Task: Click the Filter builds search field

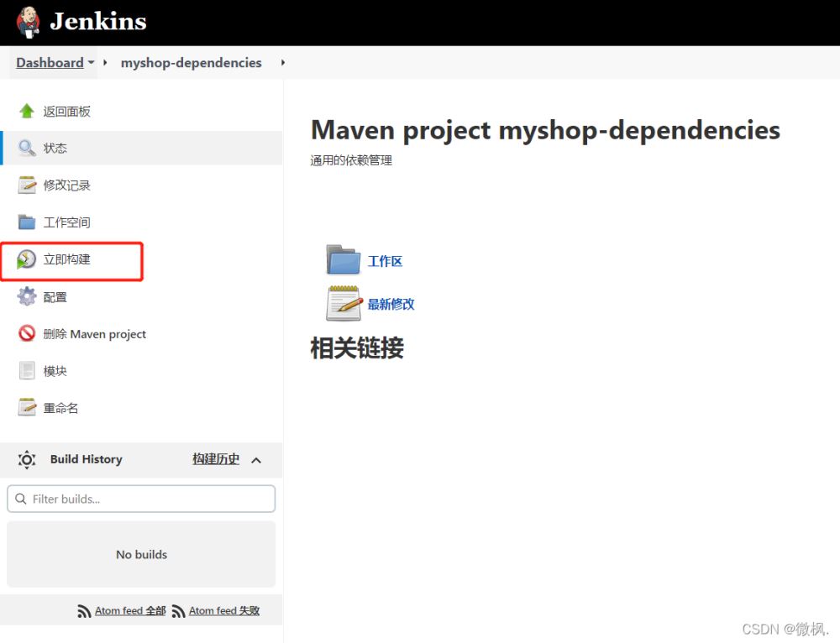Action: 141,499
